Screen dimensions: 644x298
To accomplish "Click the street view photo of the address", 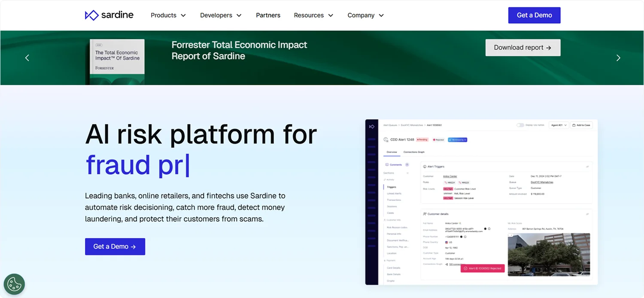I will coord(549,254).
